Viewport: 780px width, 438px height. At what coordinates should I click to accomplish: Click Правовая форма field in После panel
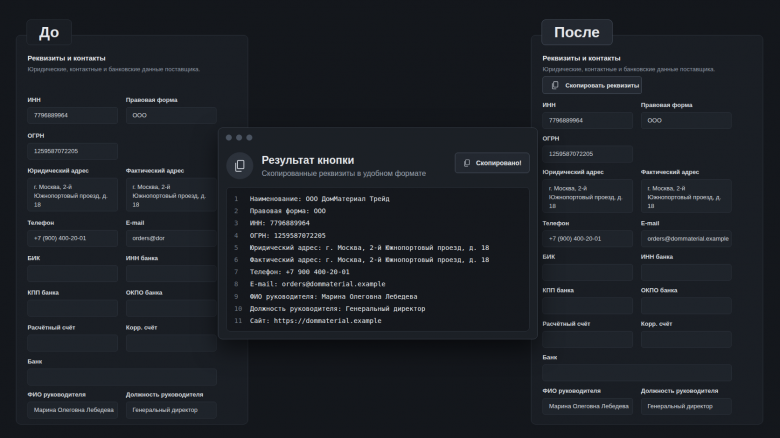point(686,120)
